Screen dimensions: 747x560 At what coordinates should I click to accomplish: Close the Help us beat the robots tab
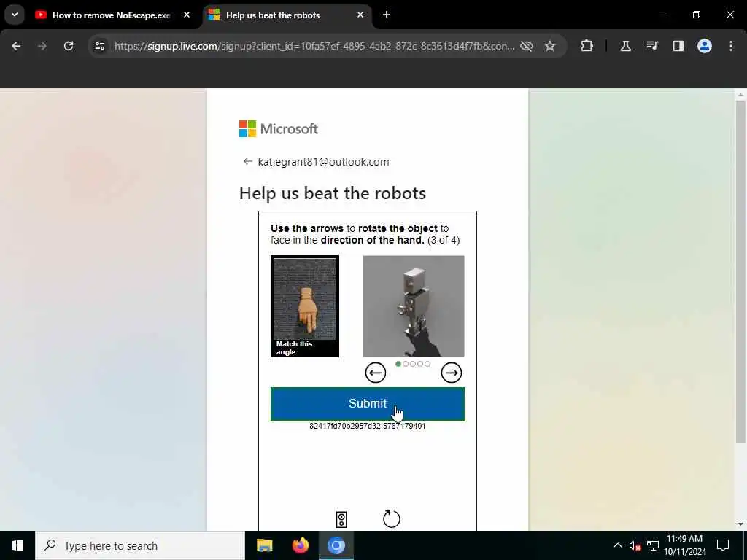point(360,15)
